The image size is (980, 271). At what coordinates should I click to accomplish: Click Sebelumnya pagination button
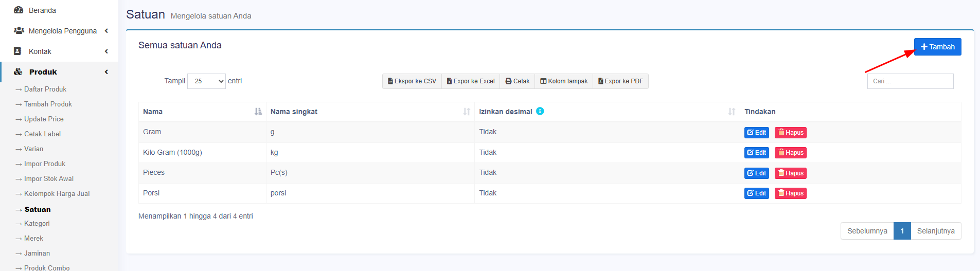(x=867, y=231)
